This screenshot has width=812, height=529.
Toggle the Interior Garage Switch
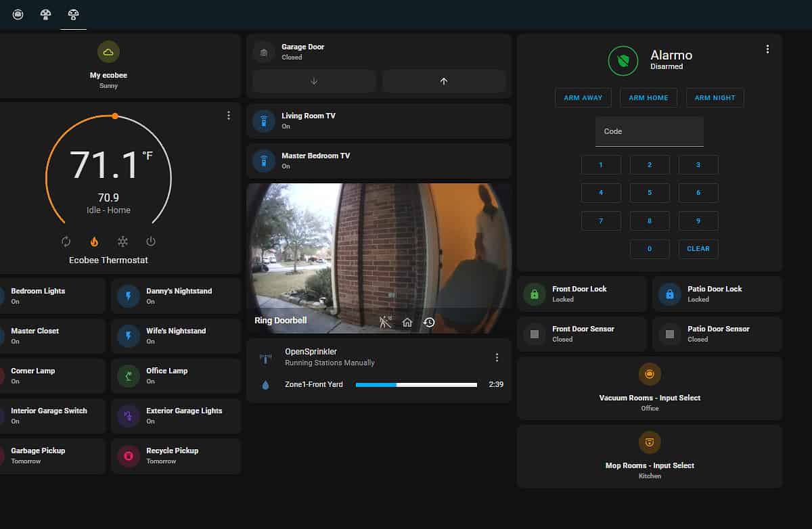coord(52,415)
